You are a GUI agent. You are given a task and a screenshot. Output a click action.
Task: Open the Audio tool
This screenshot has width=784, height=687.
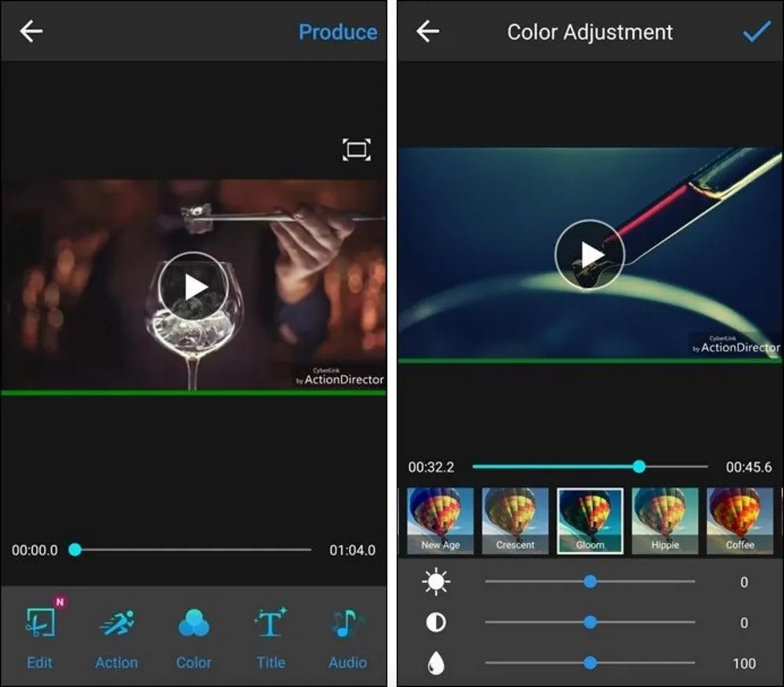pyautogui.click(x=347, y=635)
